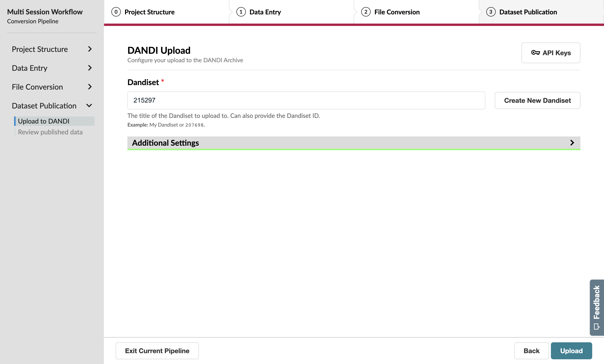Click the key icon on API Keys
Screen dimensions: 604x364
(x=535, y=53)
